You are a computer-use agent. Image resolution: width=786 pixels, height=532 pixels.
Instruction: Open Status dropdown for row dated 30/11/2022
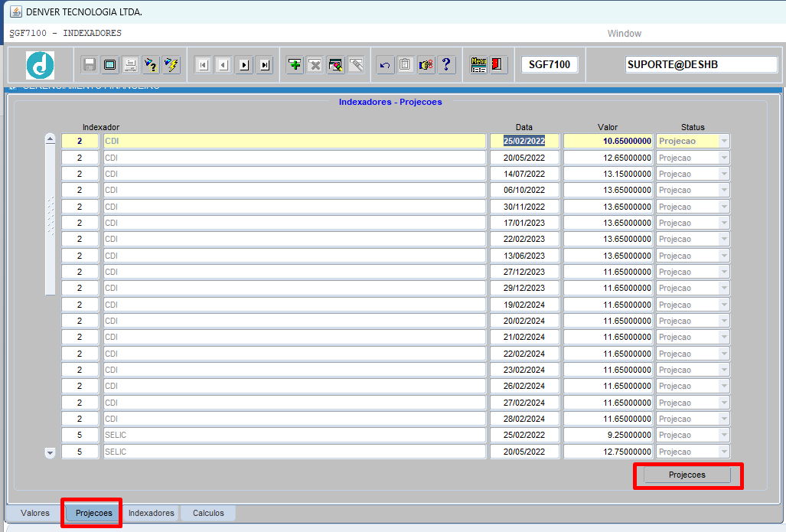point(724,207)
